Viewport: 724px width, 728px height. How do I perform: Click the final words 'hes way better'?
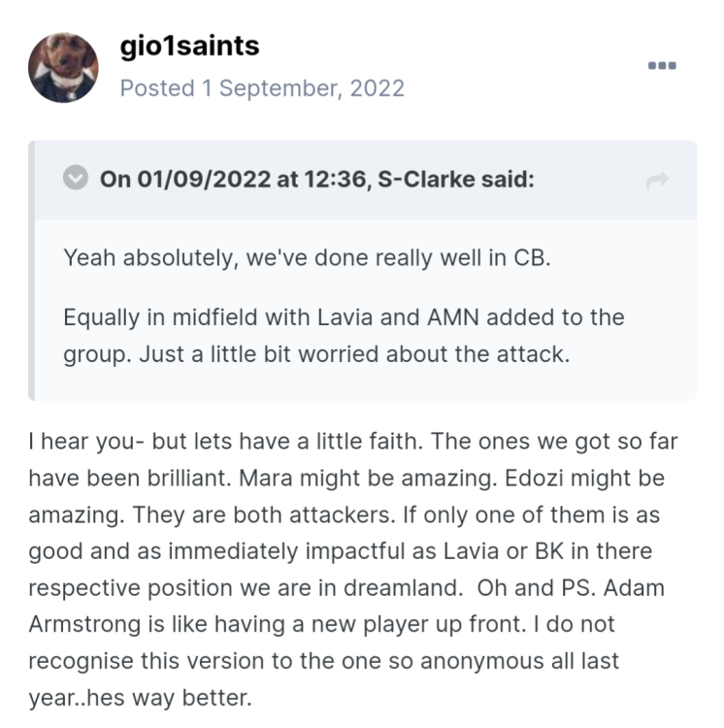184,698
